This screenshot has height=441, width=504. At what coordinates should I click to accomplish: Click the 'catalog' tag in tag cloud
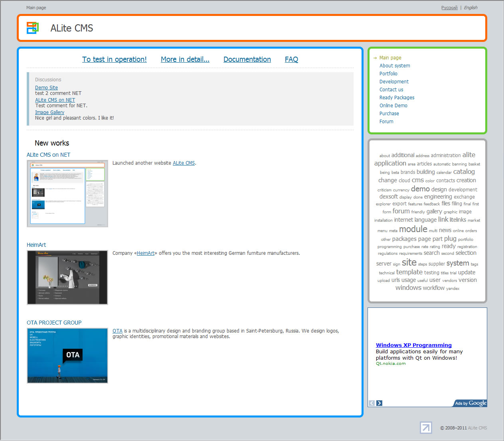click(x=464, y=171)
